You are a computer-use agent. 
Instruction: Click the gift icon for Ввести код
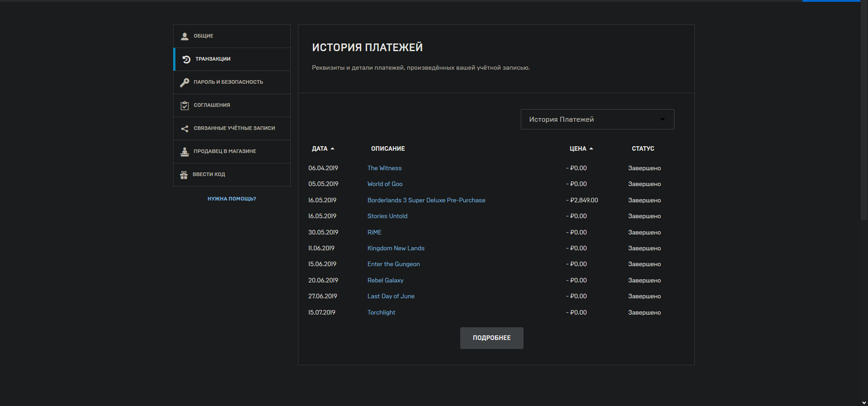(x=184, y=175)
